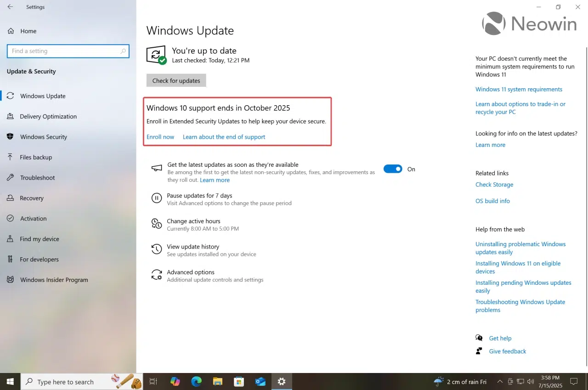Click the Enroll now link

pos(160,137)
